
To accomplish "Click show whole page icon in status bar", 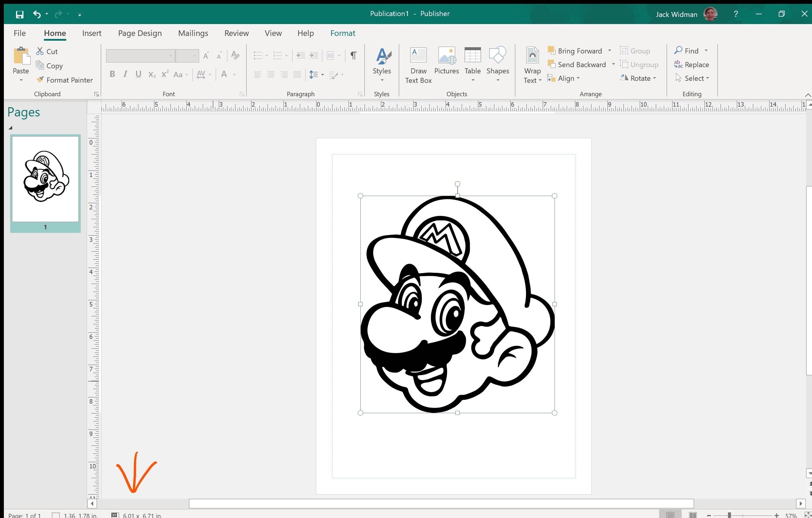I will 808,515.
